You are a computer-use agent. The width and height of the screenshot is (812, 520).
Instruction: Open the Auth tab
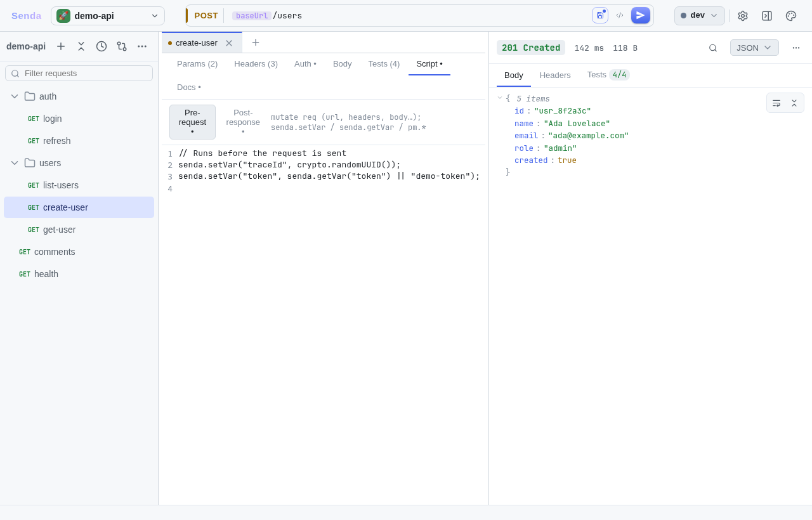click(305, 63)
